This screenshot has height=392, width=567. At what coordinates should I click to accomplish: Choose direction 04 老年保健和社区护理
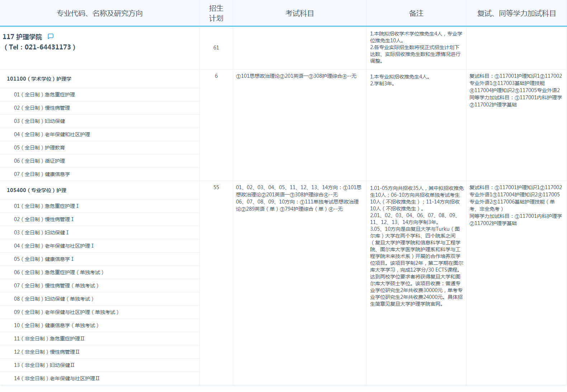click(x=52, y=134)
